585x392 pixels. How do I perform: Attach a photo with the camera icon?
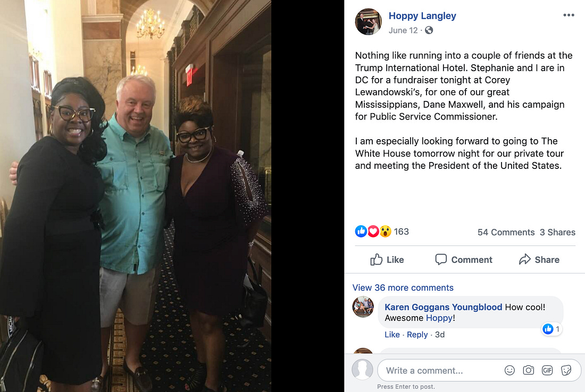point(528,370)
